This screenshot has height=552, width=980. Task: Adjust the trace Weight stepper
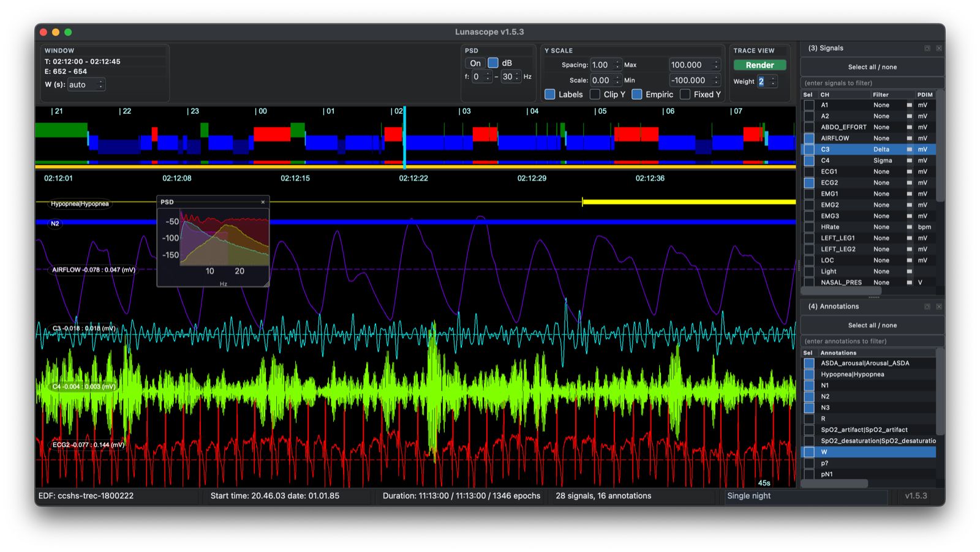click(x=773, y=81)
